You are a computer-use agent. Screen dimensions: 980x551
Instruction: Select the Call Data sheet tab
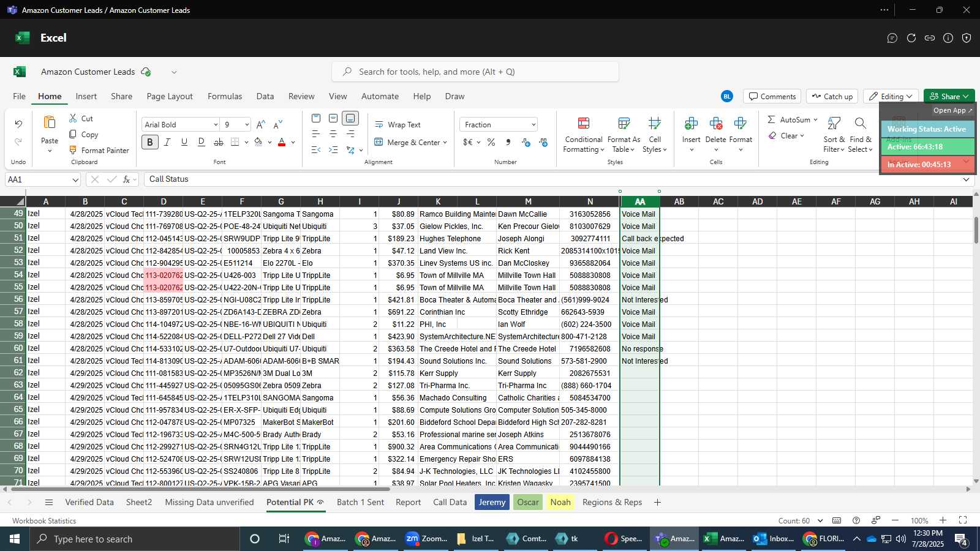click(x=450, y=502)
